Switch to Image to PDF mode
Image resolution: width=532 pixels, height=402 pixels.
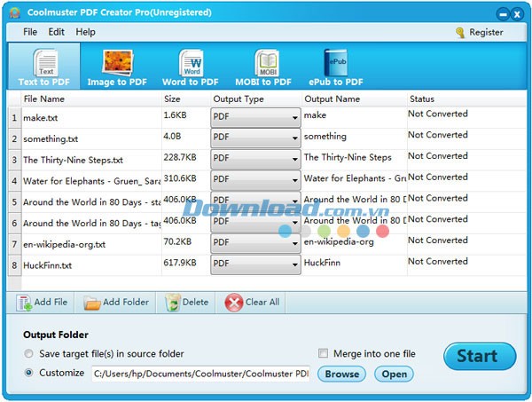coord(117,67)
